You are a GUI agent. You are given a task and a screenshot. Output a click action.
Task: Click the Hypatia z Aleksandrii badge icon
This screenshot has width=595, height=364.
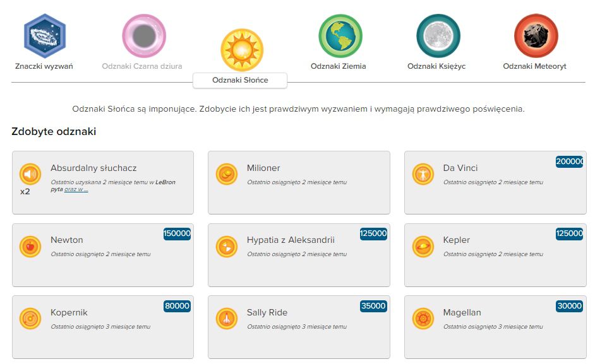226,246
